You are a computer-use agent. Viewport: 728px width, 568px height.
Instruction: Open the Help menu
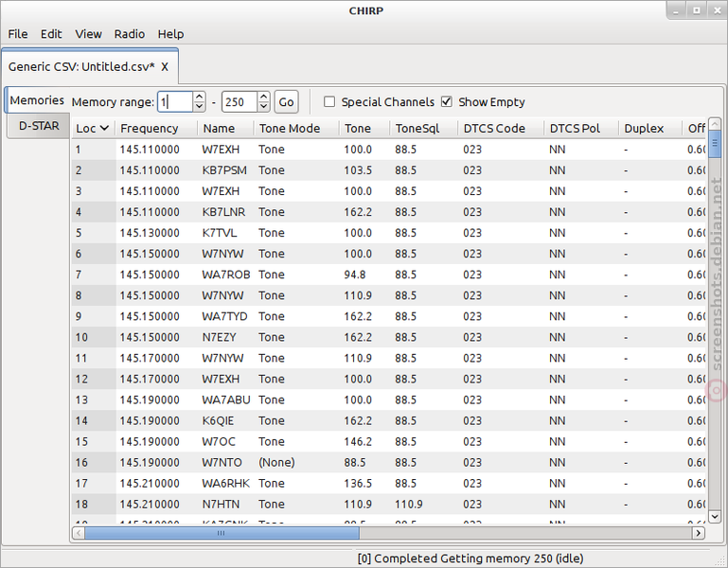click(x=170, y=34)
